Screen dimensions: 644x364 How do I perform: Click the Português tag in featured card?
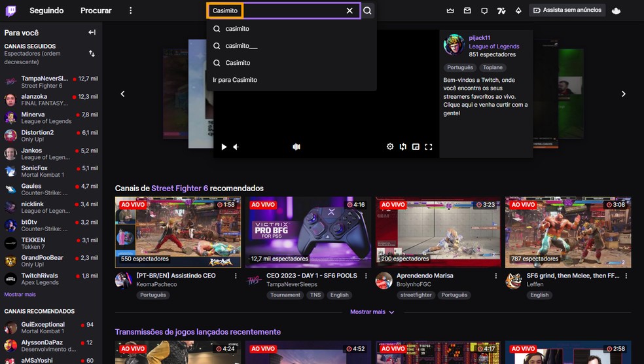460,67
